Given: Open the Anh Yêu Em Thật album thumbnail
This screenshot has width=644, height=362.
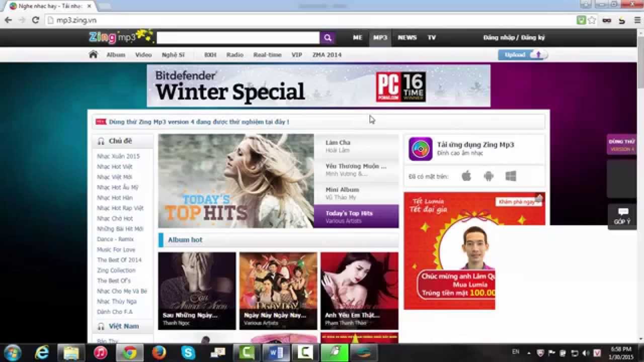Looking at the screenshot, I should click(x=359, y=291).
